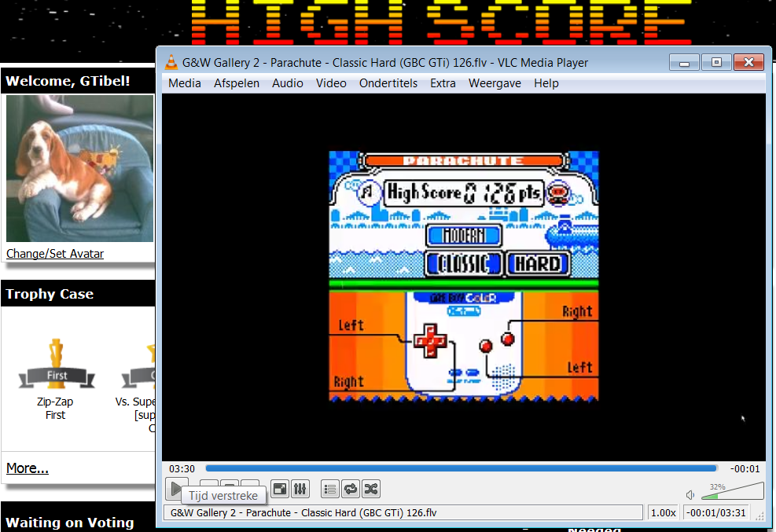
Task: Open the Weergave menu
Action: pos(495,83)
